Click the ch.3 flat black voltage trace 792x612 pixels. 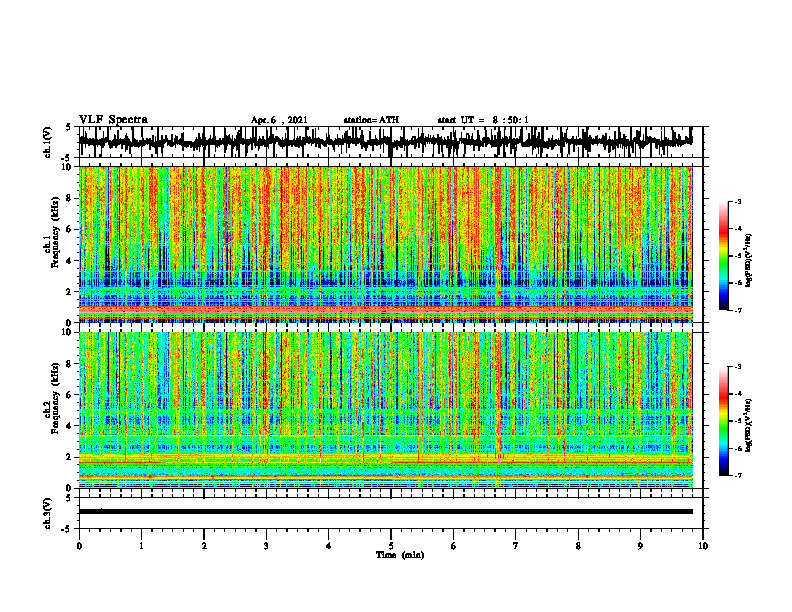pyautogui.click(x=386, y=512)
